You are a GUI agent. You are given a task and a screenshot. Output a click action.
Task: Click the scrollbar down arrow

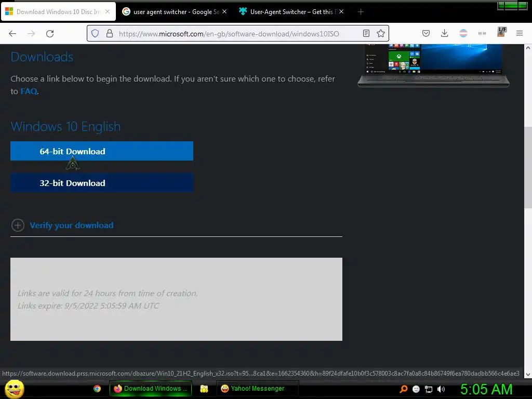coord(528,375)
